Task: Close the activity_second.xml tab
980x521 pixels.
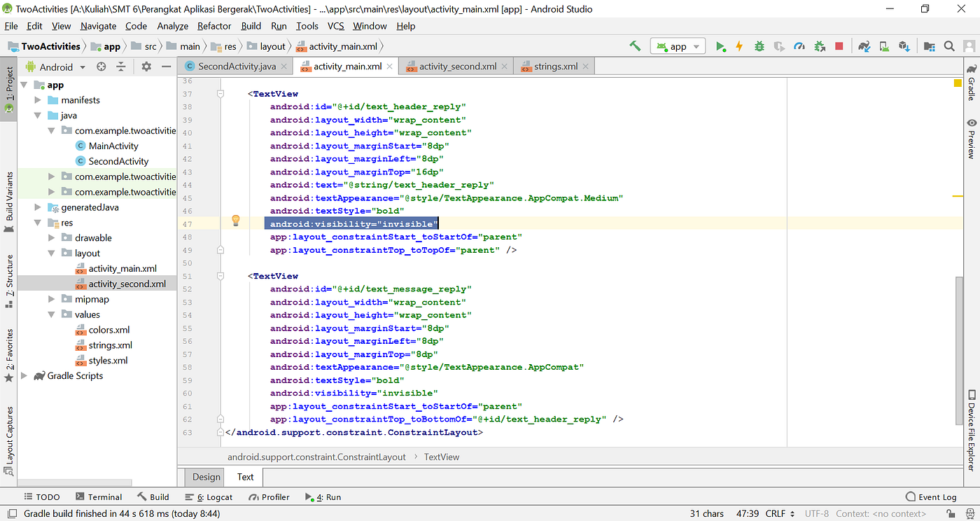Action: [x=504, y=67]
